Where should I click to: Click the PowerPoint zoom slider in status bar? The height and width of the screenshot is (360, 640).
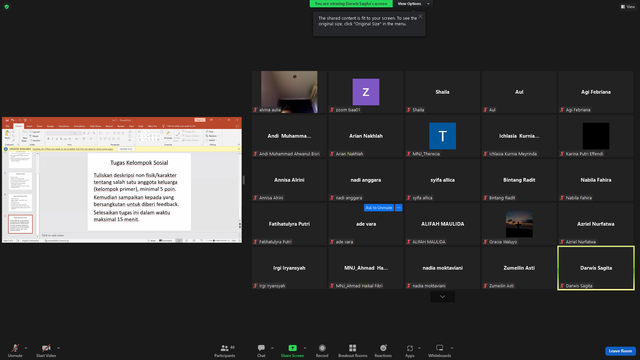pos(219,240)
